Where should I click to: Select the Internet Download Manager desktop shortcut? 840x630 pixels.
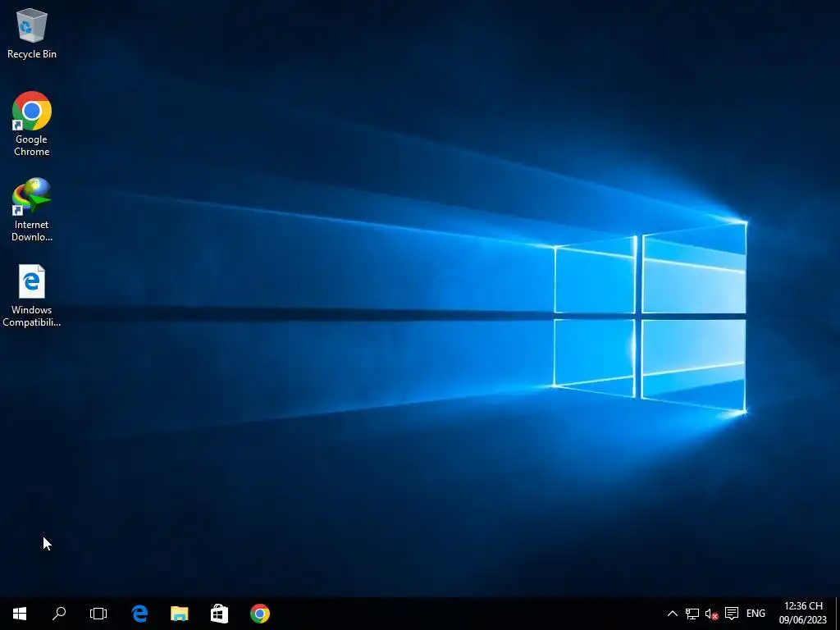(x=32, y=209)
